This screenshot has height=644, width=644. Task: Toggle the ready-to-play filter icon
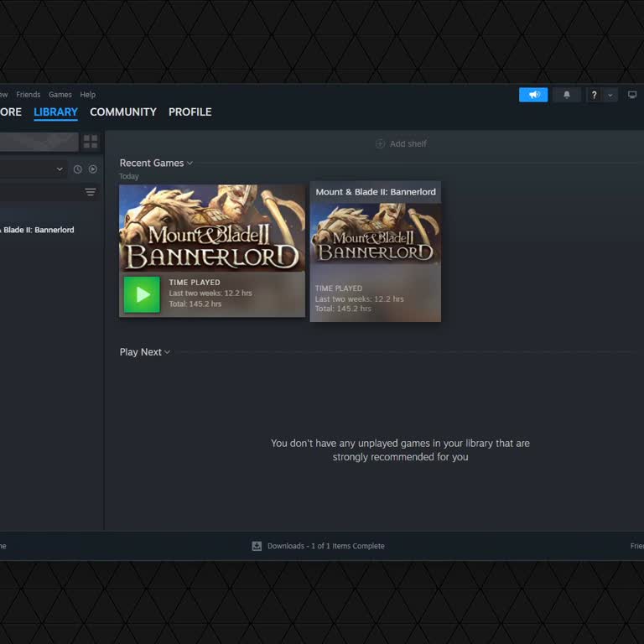[93, 169]
